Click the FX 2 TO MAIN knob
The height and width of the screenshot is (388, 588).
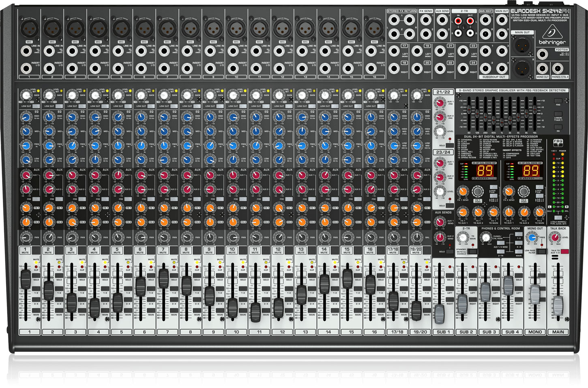click(x=539, y=212)
